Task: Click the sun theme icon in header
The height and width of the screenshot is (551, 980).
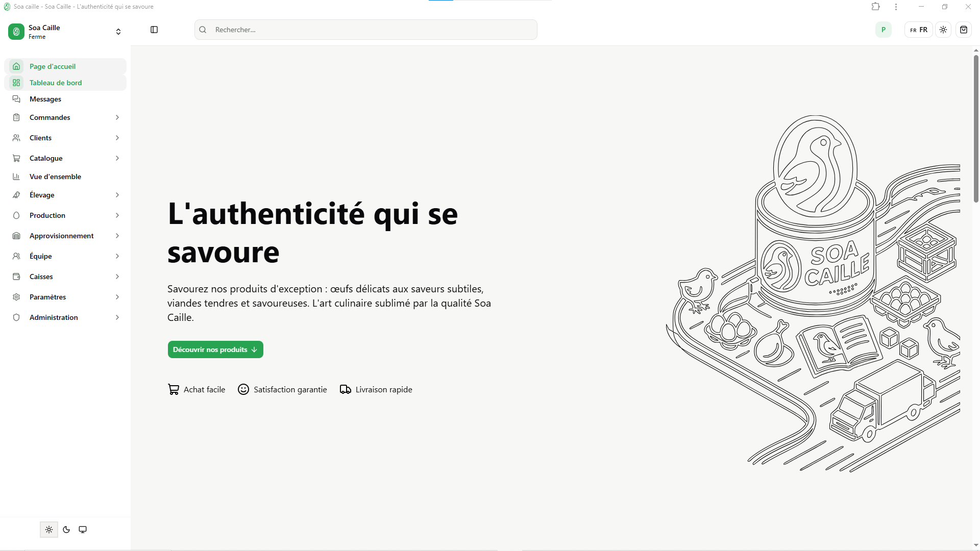Action: (x=943, y=30)
